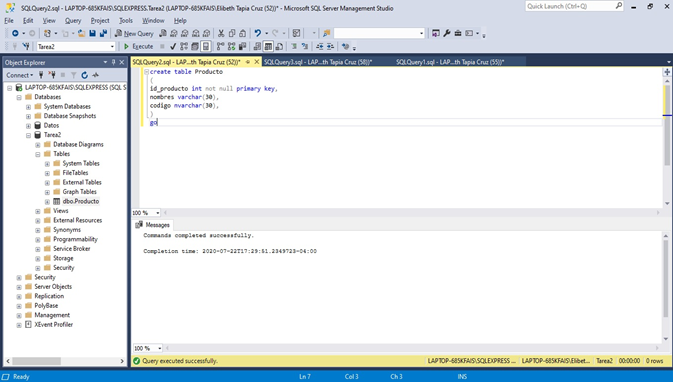
Task: Click the Decrease Indent icon
Action: pyautogui.click(x=320, y=46)
